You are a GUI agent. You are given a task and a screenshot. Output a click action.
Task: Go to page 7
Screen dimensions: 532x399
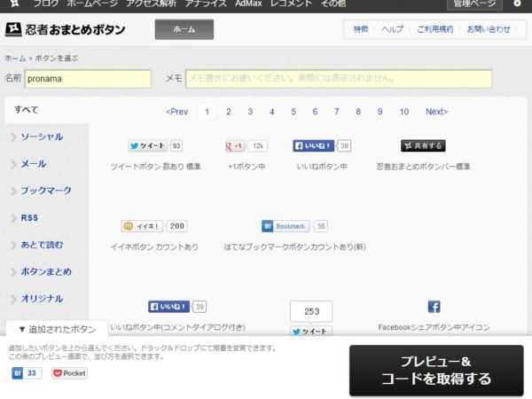[x=337, y=112]
